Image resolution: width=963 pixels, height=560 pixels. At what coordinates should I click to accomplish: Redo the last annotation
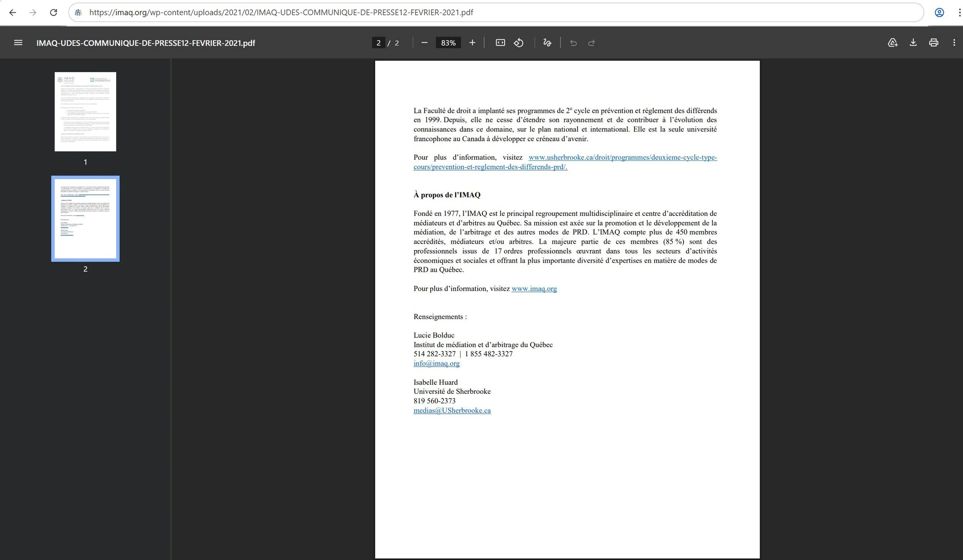click(592, 43)
